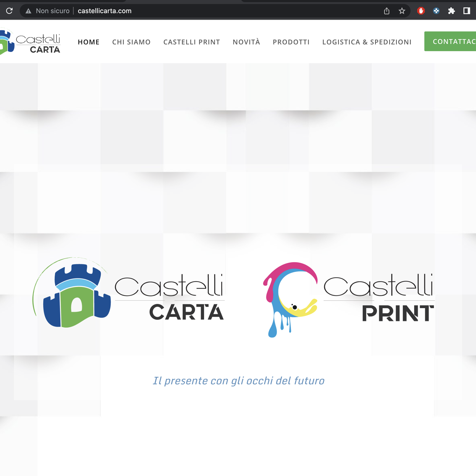The image size is (476, 476).
Task: Click the share page icon in address bar
Action: pos(387,11)
